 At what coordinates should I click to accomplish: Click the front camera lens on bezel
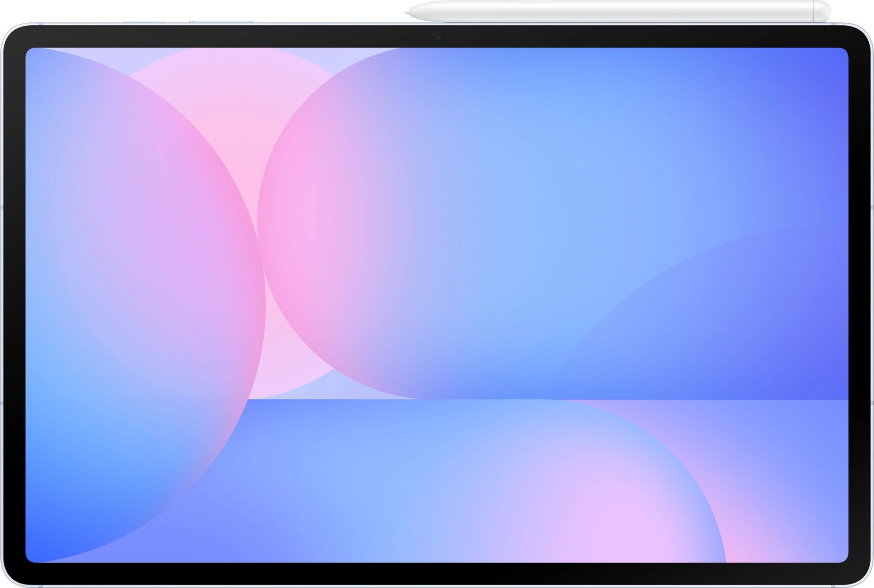click(437, 36)
